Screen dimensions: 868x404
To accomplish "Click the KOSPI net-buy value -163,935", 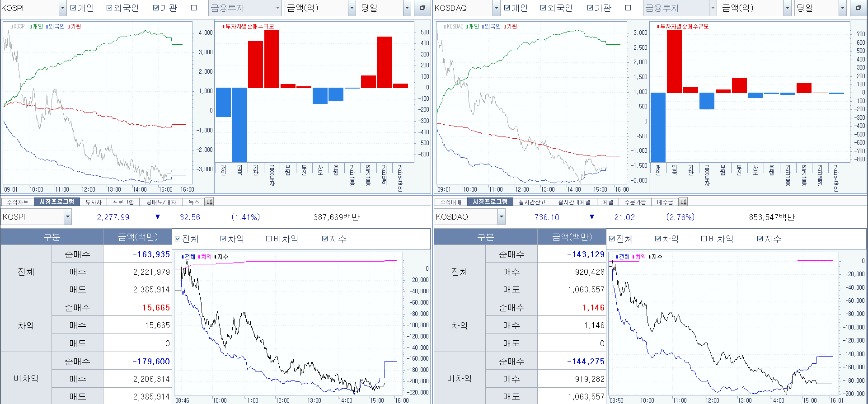I will point(151,254).
